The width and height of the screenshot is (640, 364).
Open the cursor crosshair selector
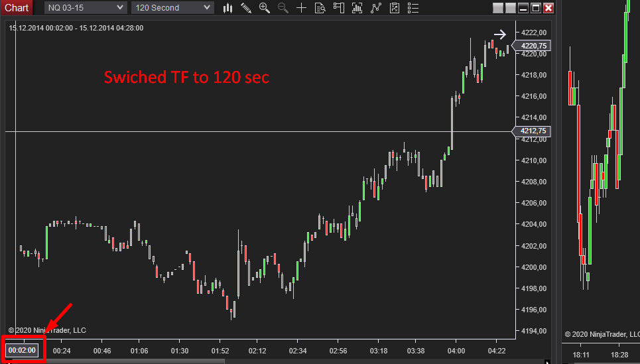(x=301, y=8)
